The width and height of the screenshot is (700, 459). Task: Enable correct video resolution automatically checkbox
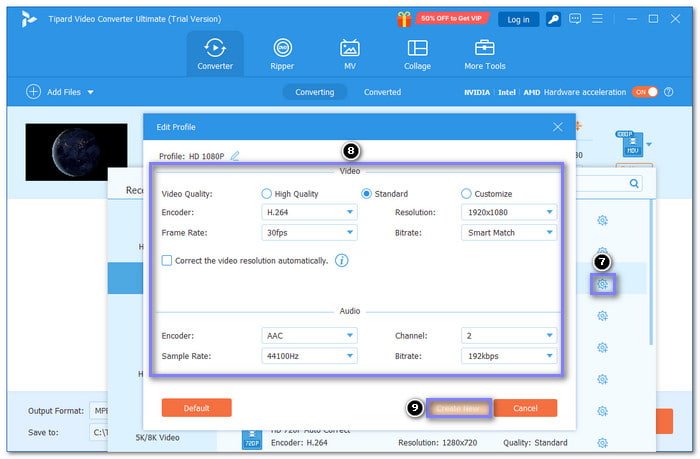point(167,260)
